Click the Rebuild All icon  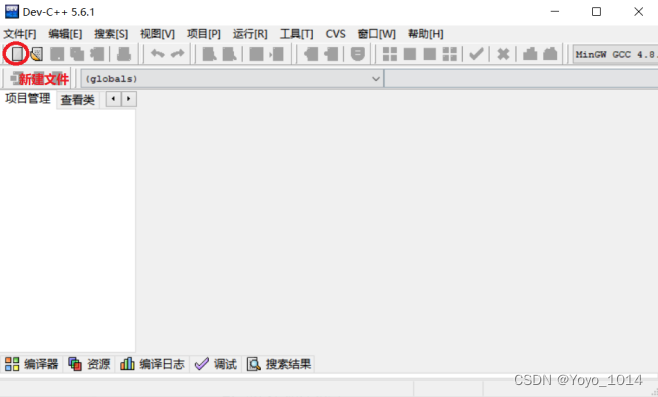[450, 54]
